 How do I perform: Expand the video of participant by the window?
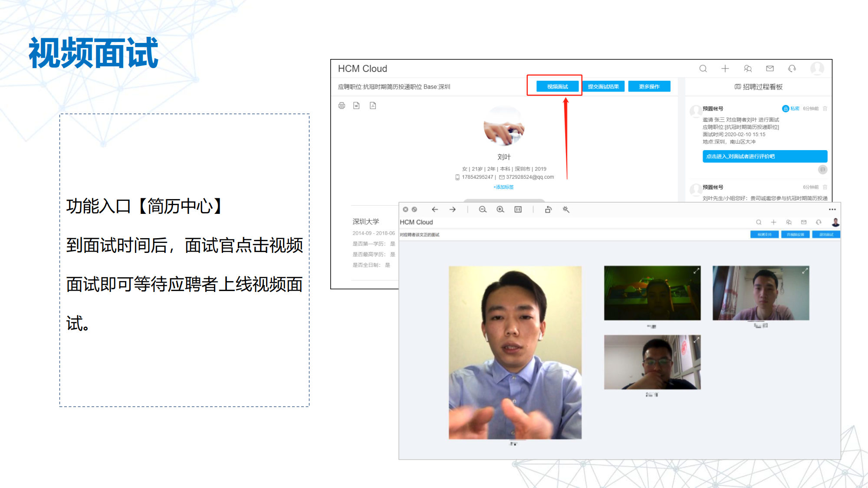[x=805, y=271]
